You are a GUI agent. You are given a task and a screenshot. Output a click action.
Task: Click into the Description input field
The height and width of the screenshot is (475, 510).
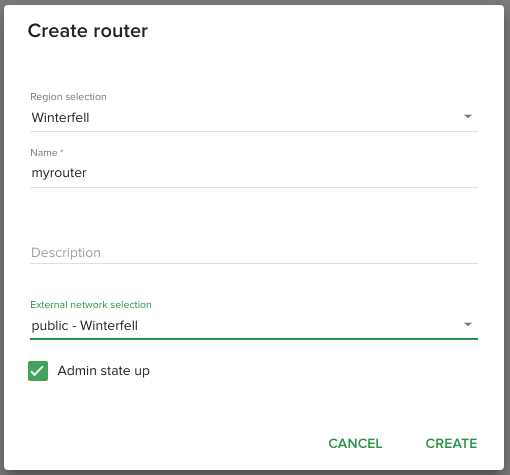pos(254,253)
